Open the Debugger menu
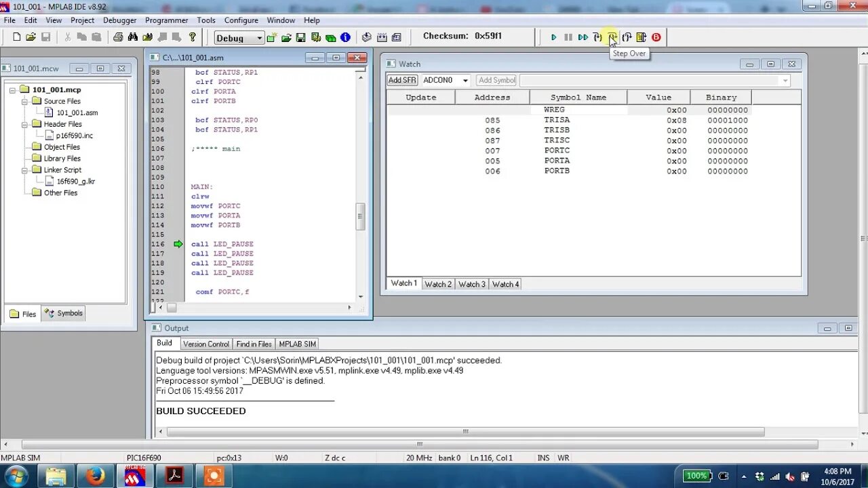868x488 pixels. tap(119, 20)
